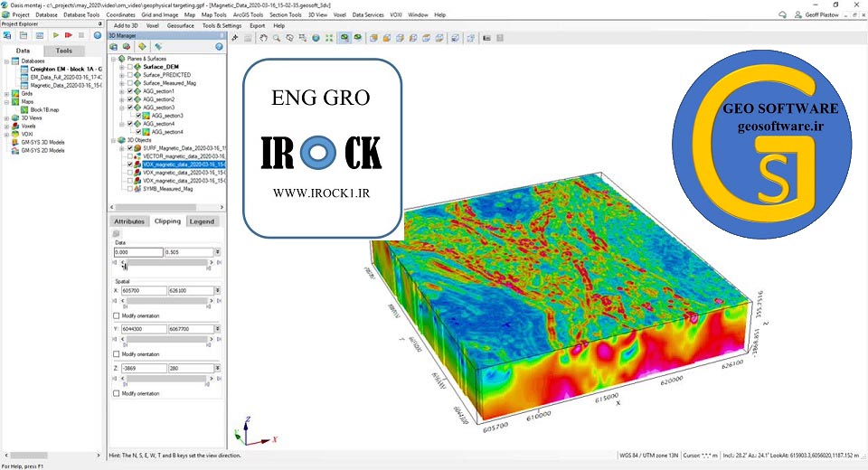
Task: Collapse the Databases node in Project Explorer
Action: [6, 61]
